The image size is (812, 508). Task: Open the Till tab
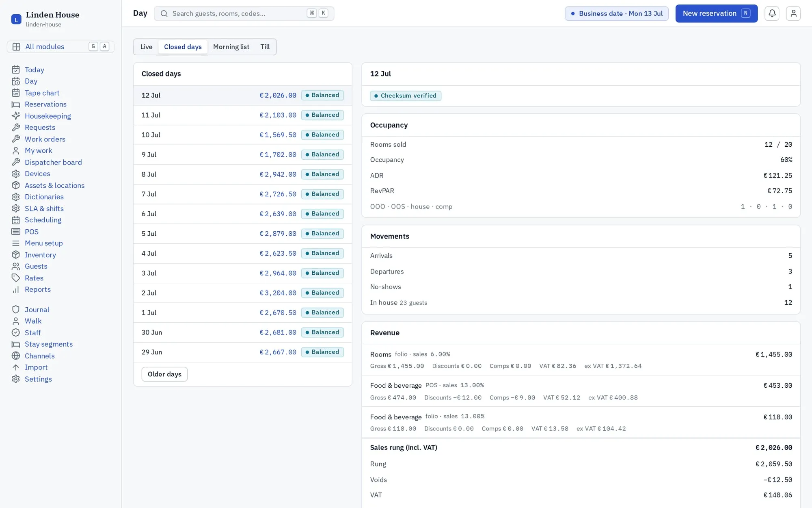(265, 47)
